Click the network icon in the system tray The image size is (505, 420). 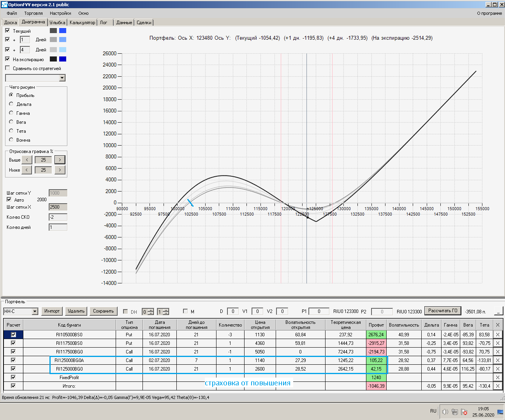[x=454, y=411]
